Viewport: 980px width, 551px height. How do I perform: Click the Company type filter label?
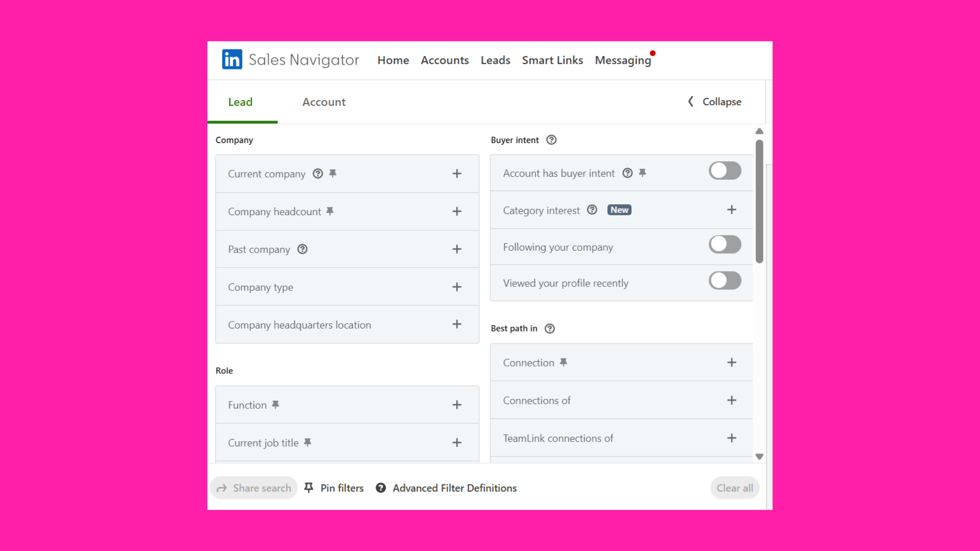(260, 287)
